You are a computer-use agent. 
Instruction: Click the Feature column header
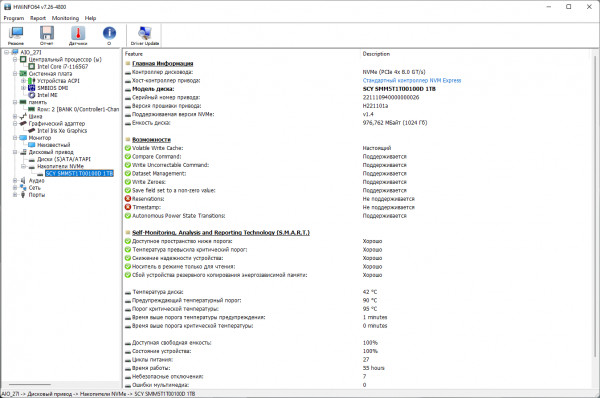click(x=134, y=54)
